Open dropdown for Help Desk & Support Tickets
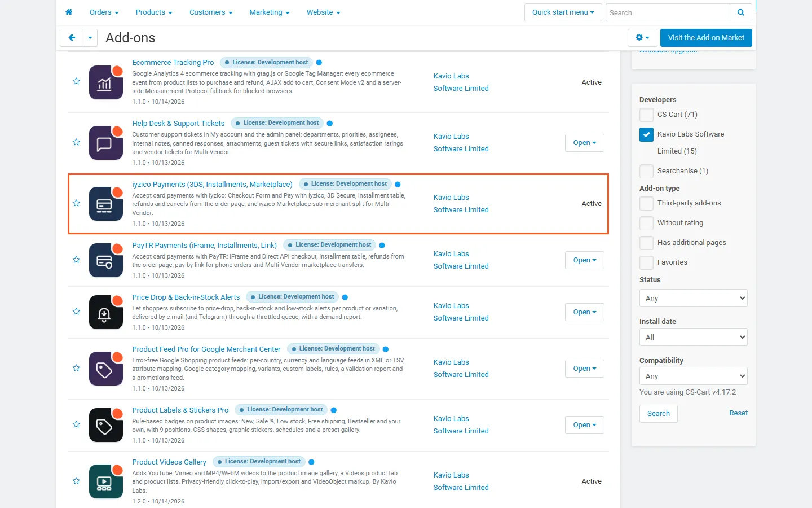This screenshot has height=508, width=812. coord(585,143)
